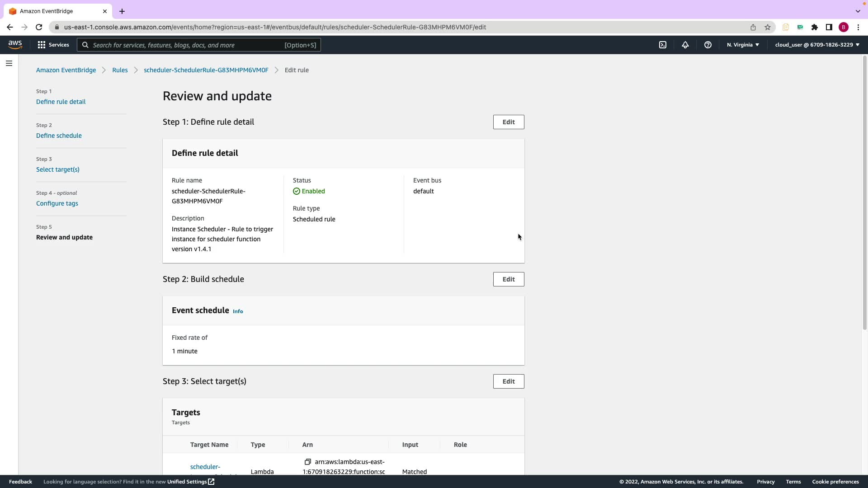The width and height of the screenshot is (868, 488).
Task: Bookmark the page with star icon
Action: [768, 27]
